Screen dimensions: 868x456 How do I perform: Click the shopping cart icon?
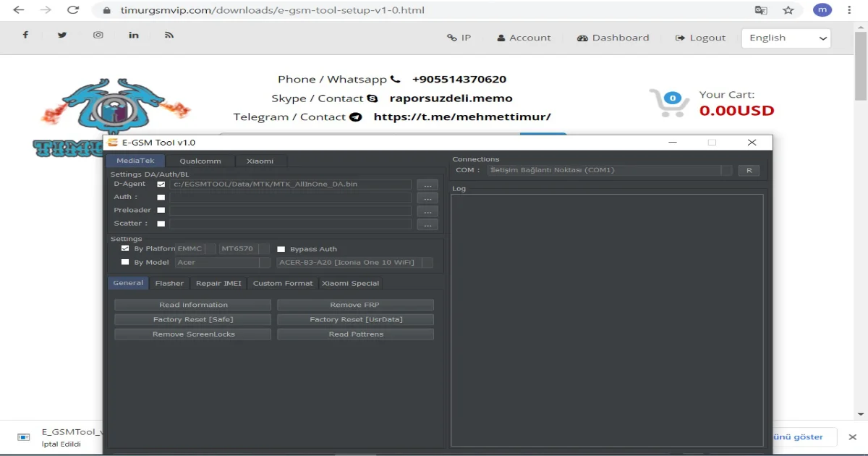click(x=669, y=103)
